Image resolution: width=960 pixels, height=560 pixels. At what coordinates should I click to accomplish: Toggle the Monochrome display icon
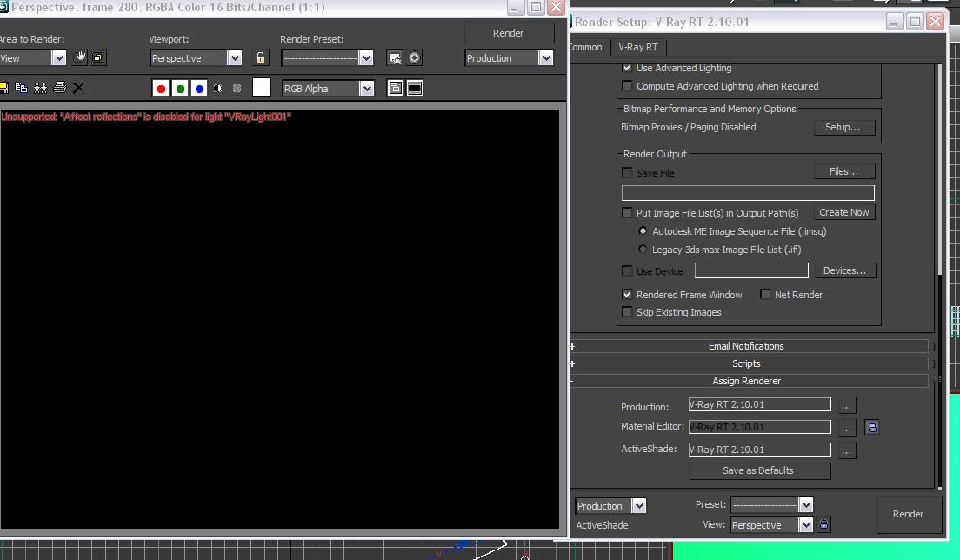pos(237,89)
